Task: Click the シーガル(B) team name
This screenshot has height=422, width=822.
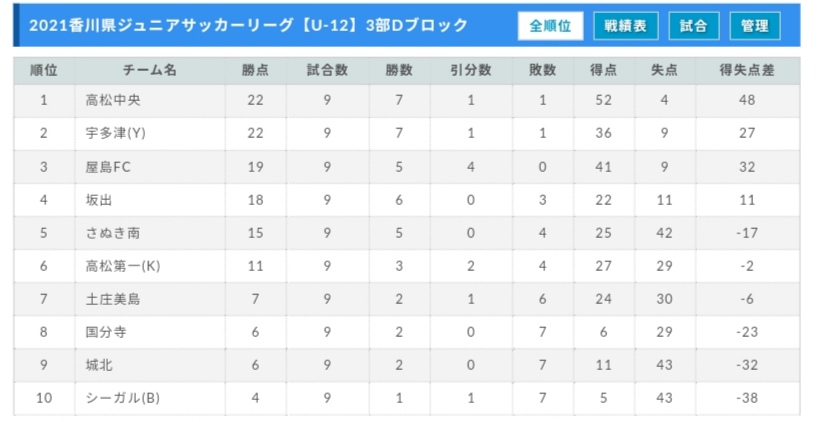Action: [x=123, y=398]
